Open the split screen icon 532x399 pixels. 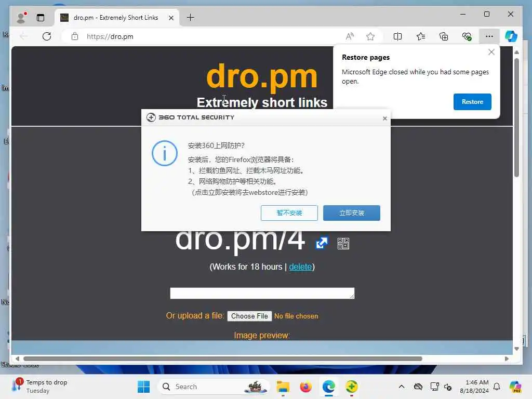[x=397, y=36]
